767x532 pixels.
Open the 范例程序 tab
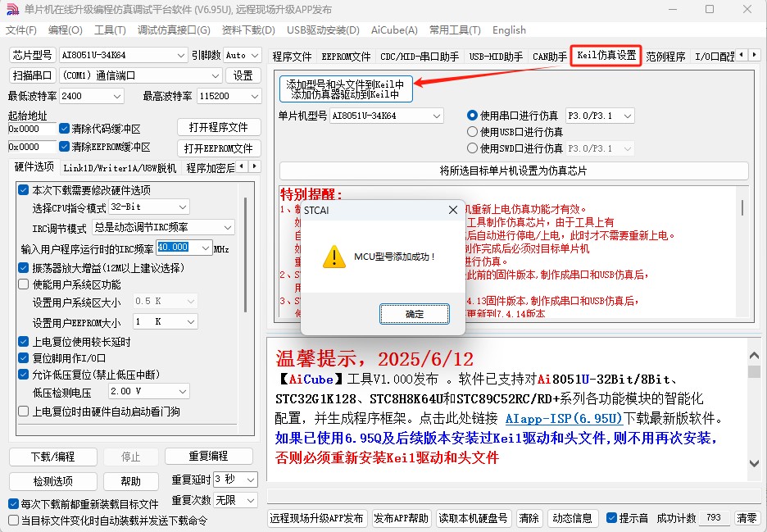click(x=665, y=57)
